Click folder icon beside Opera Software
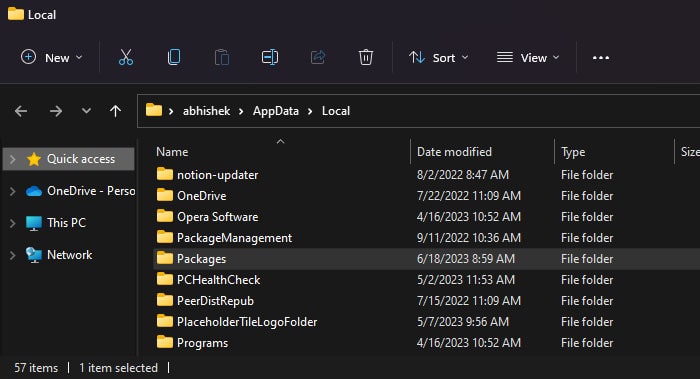 pyautogui.click(x=165, y=216)
